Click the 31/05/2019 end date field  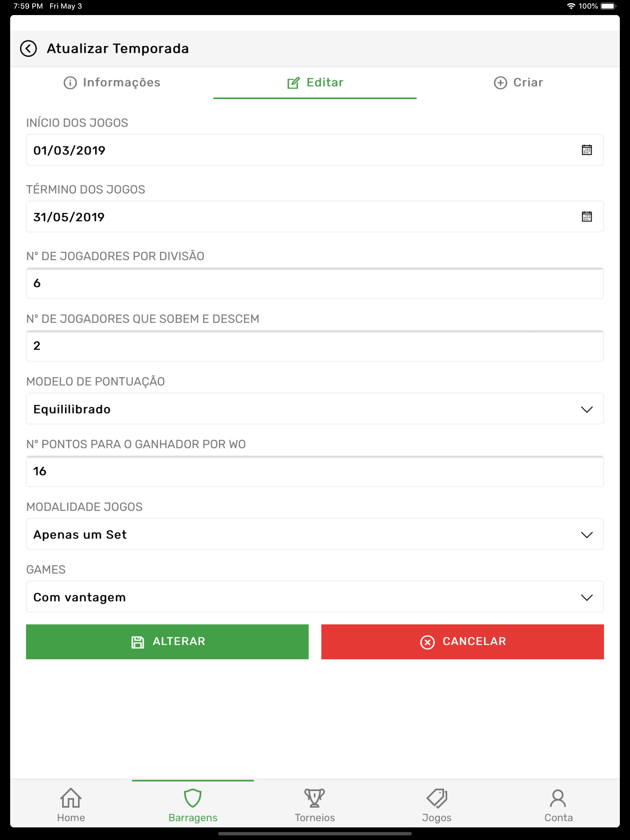click(315, 216)
